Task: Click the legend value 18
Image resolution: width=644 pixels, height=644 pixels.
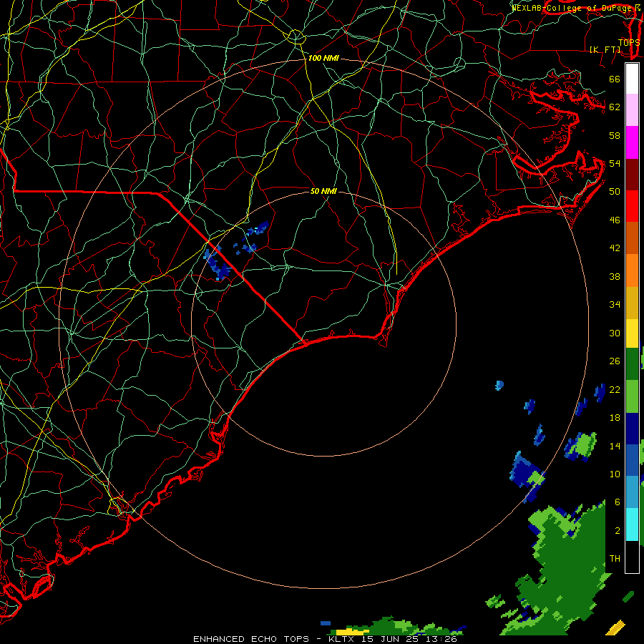Action: pos(615,418)
